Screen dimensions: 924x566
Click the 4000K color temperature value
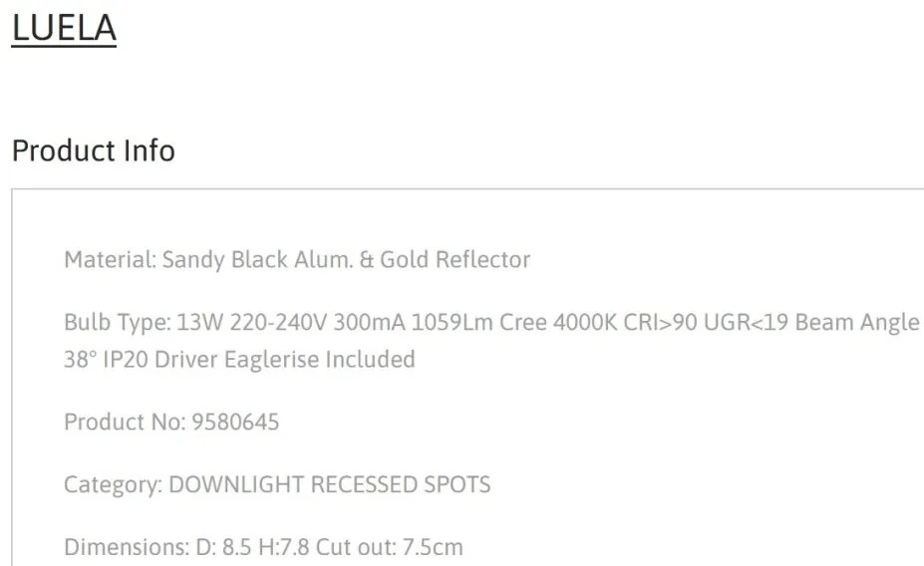click(x=582, y=323)
